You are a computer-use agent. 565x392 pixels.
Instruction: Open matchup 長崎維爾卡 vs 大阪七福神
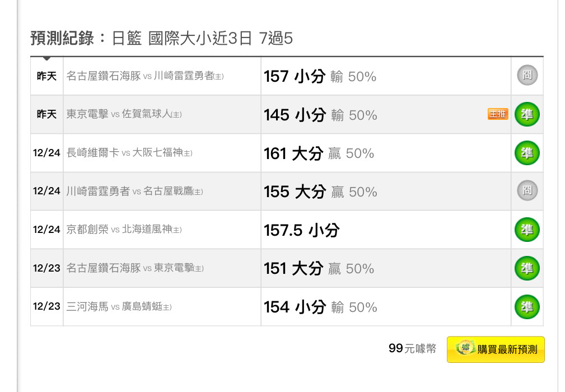click(129, 153)
